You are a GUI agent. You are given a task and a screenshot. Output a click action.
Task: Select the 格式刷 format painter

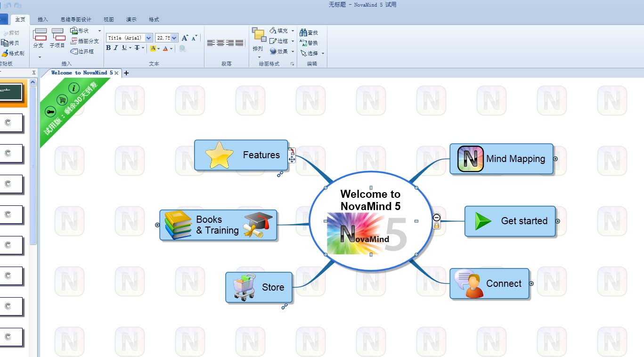click(13, 53)
